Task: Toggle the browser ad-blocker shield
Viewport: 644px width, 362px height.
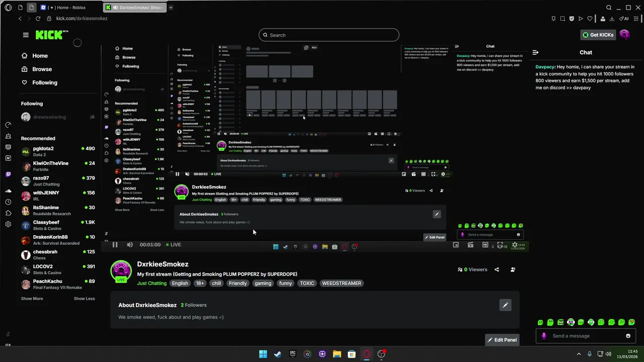Action: click(572, 19)
